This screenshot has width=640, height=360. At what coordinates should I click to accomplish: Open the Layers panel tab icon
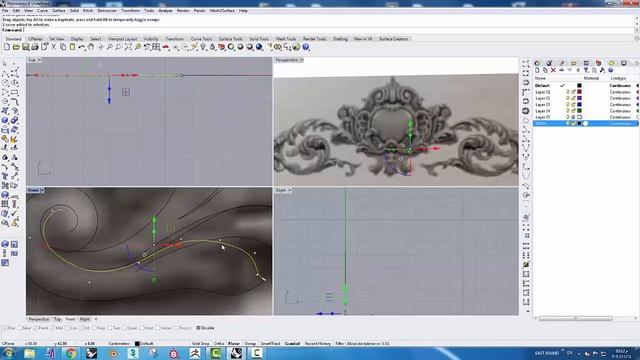tap(537, 63)
